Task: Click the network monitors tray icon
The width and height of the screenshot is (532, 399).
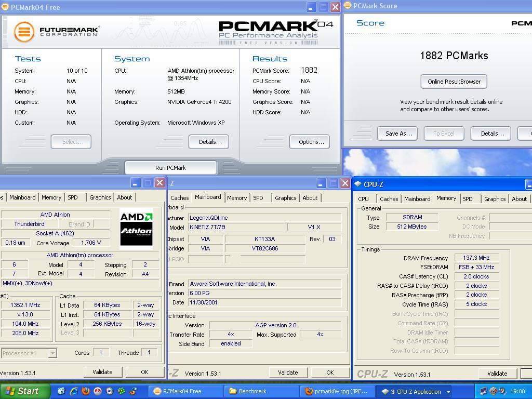Action: (x=483, y=391)
